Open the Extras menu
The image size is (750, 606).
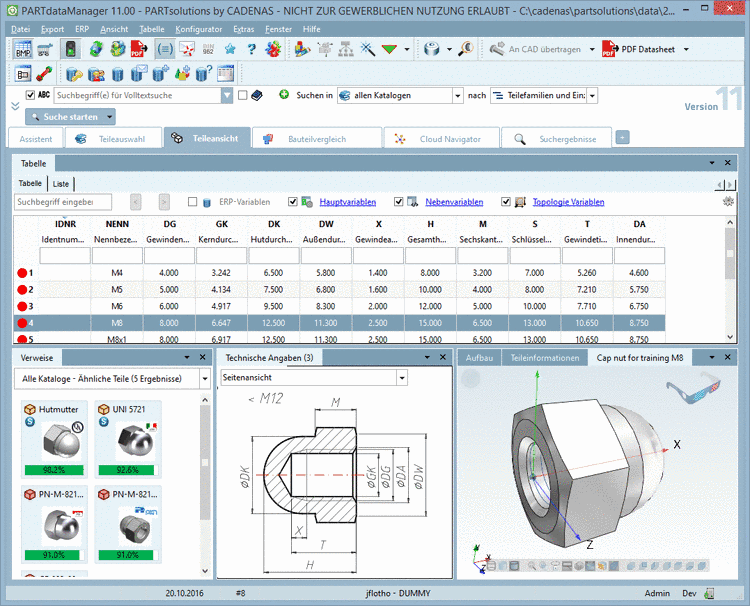point(243,29)
